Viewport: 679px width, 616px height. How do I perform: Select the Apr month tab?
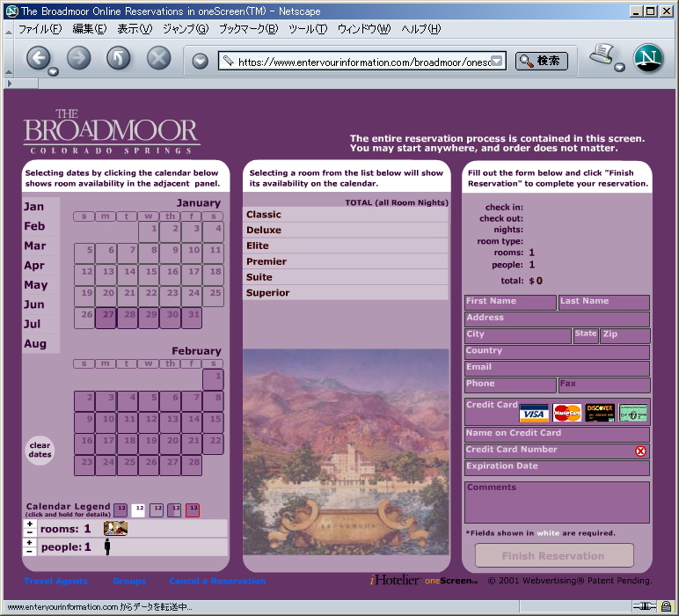click(x=40, y=265)
